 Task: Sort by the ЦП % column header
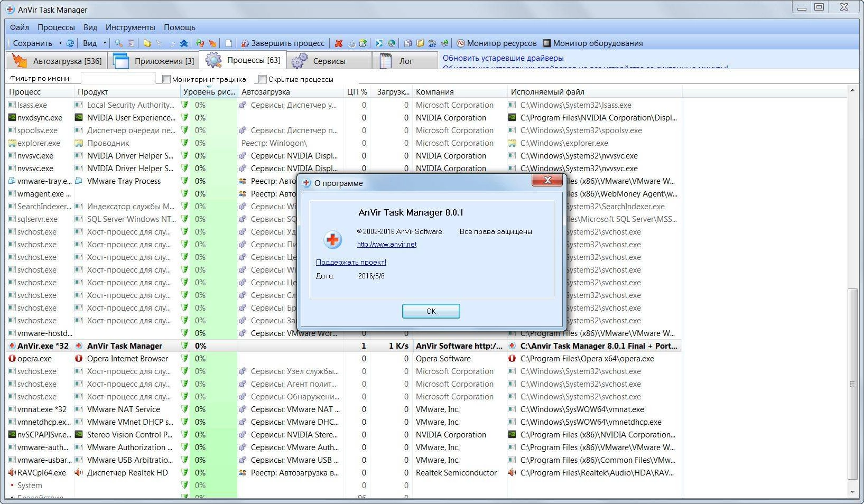357,92
